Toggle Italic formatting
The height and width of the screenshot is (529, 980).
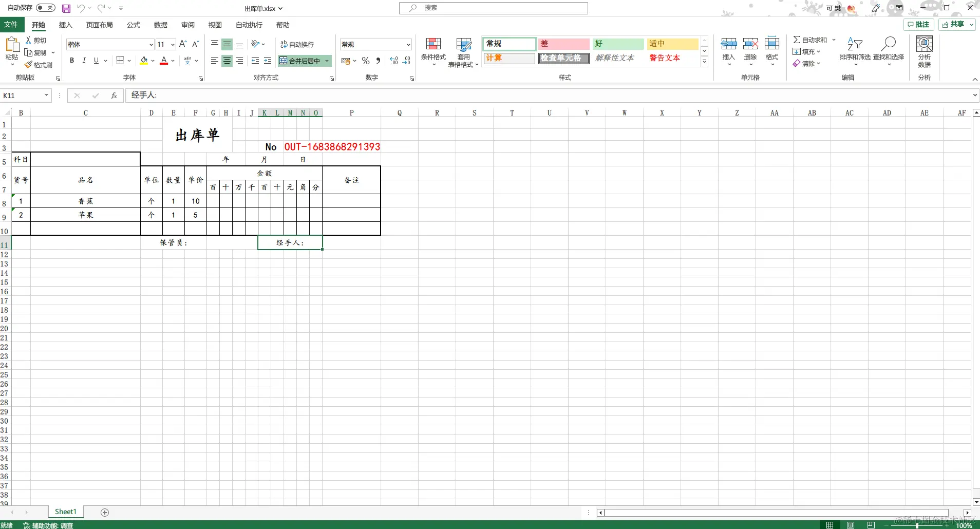click(84, 61)
